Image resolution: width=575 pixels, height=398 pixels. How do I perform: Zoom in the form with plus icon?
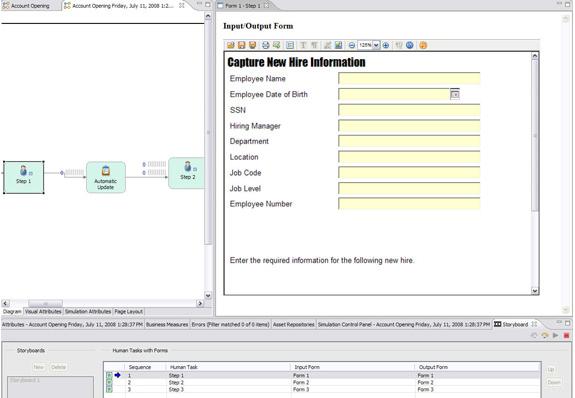click(x=386, y=45)
